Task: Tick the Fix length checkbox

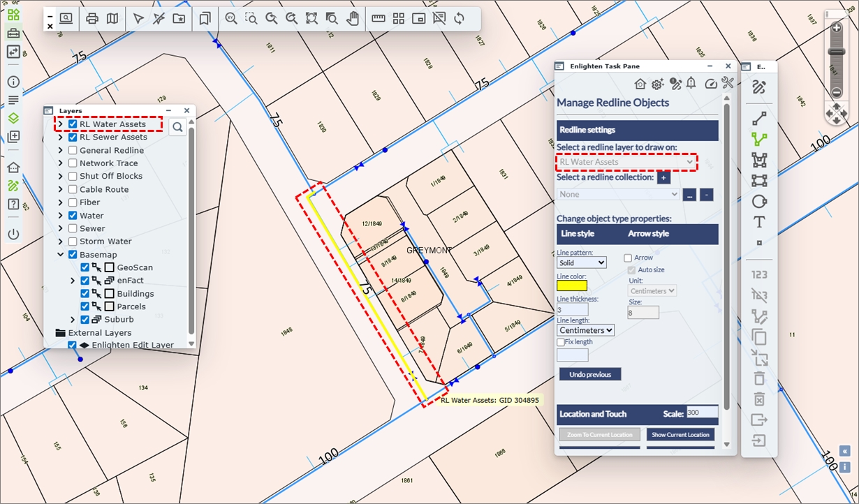Action: tap(561, 342)
